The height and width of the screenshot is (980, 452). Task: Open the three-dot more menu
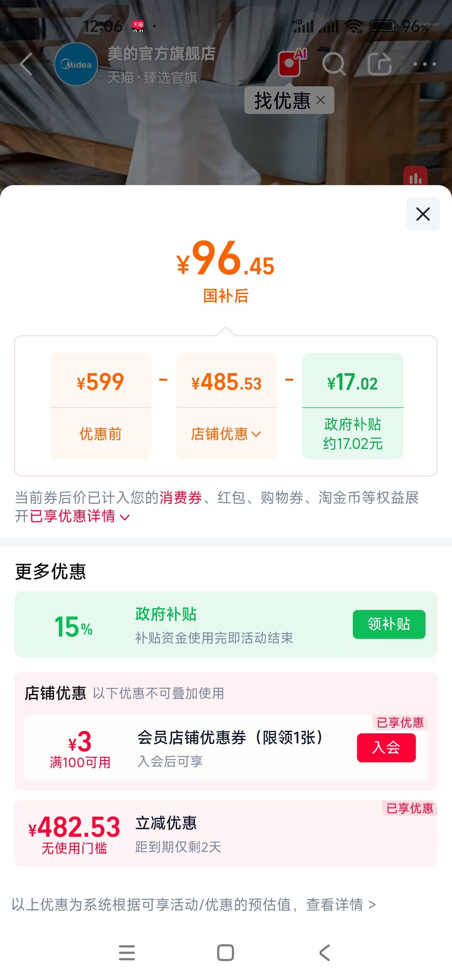(424, 64)
